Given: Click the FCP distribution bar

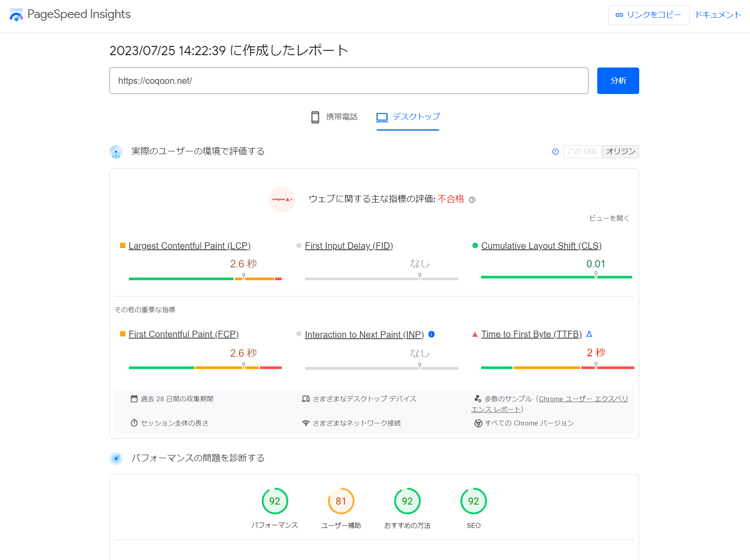Looking at the screenshot, I should (205, 368).
